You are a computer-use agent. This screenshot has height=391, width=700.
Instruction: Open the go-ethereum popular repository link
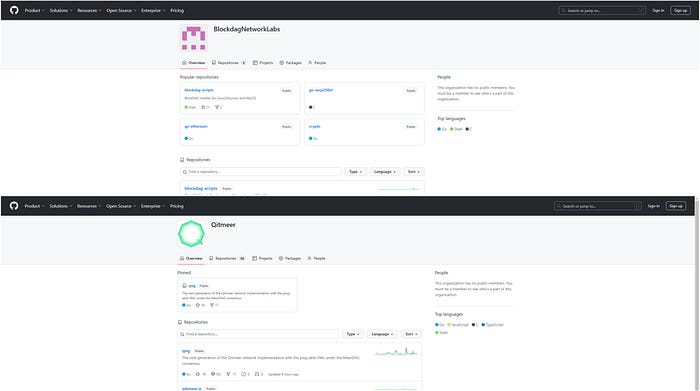(196, 126)
